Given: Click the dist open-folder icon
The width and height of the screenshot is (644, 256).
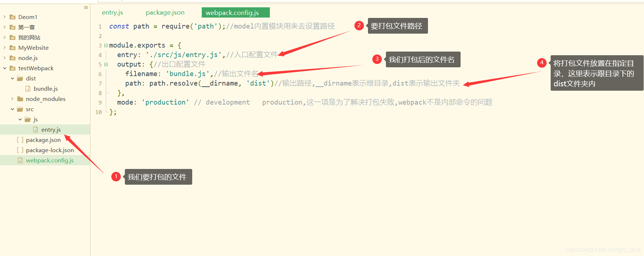Looking at the screenshot, I should click(x=20, y=78).
